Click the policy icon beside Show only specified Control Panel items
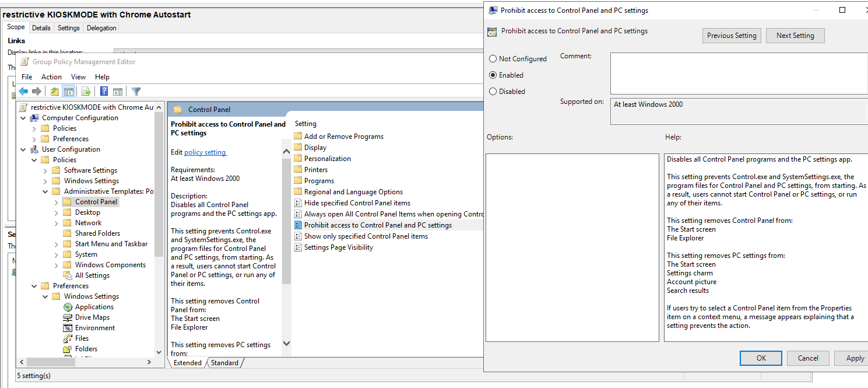868x388 pixels. [298, 236]
